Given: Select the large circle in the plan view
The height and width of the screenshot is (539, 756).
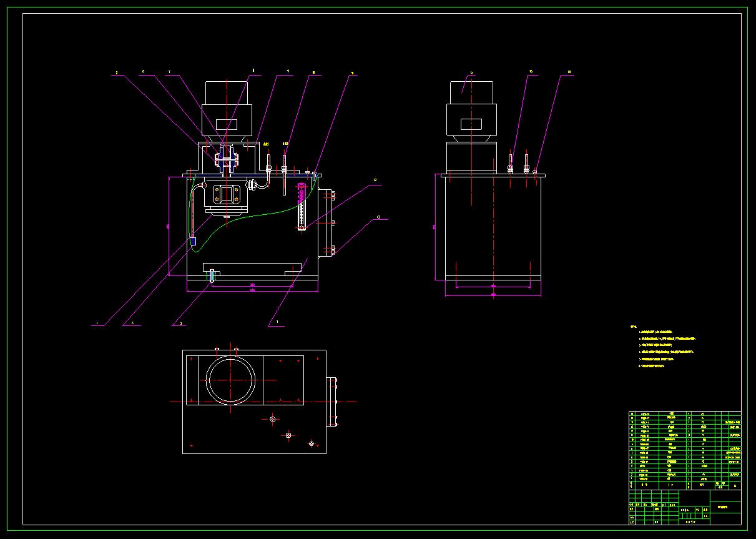Looking at the screenshot, I should click(x=232, y=380).
